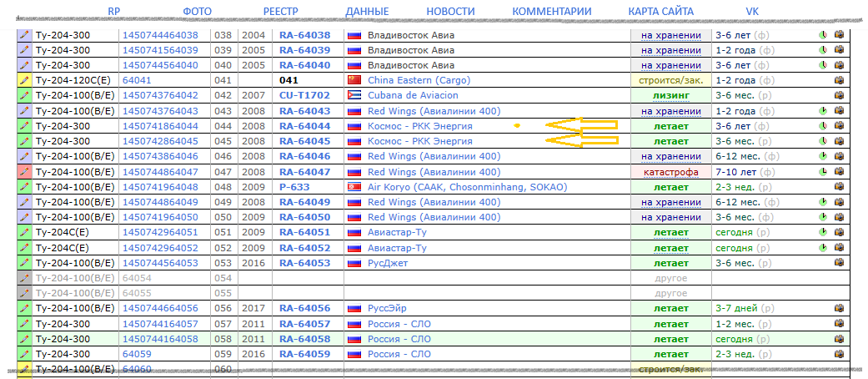
Task: Go to the РЕЕСТР menu section
Action: [x=280, y=12]
